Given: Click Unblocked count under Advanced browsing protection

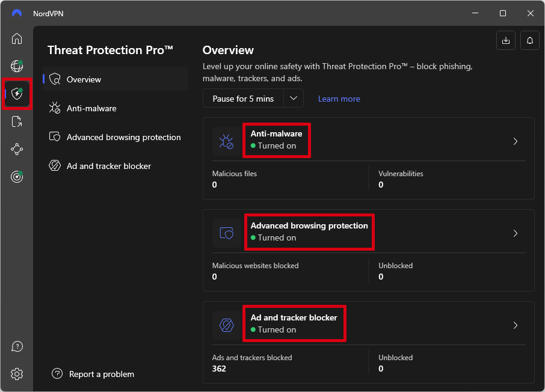Looking at the screenshot, I should (x=381, y=277).
